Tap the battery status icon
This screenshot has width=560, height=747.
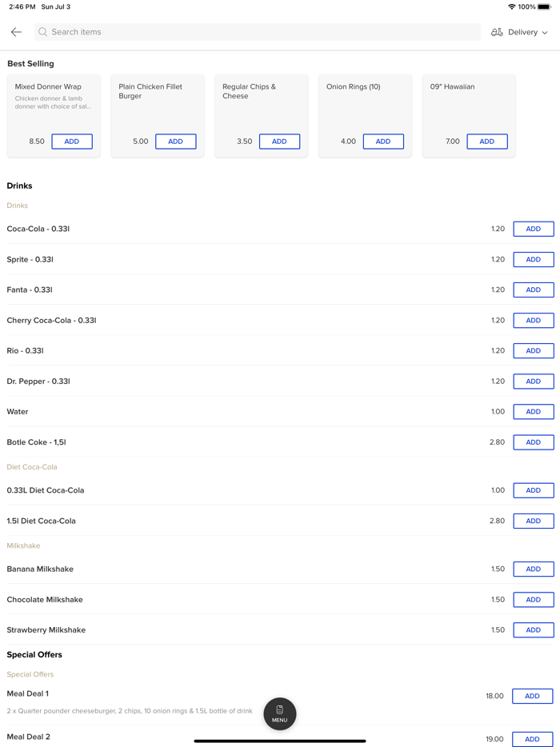pyautogui.click(x=544, y=7)
